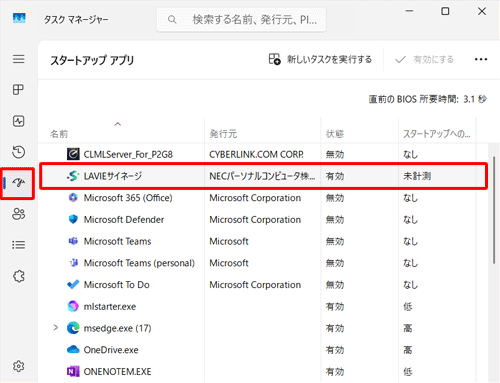This screenshot has width=500, height=383.
Task: Click the search magnifier icon
Action: 172,20
